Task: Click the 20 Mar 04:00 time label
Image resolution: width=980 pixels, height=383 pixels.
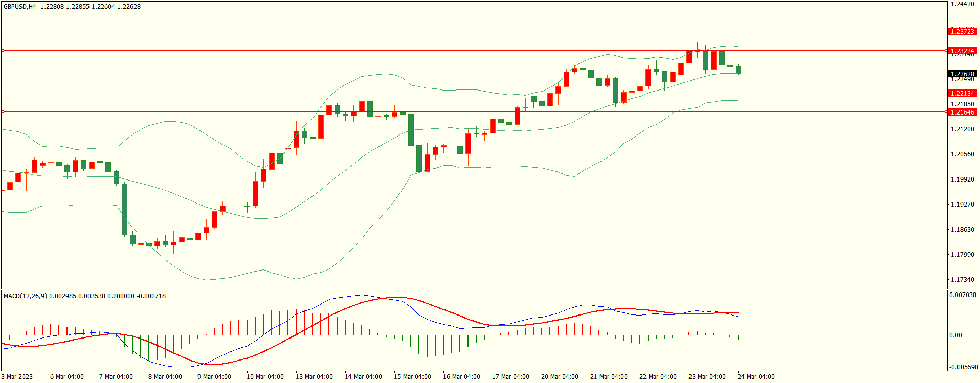Action: click(560, 377)
